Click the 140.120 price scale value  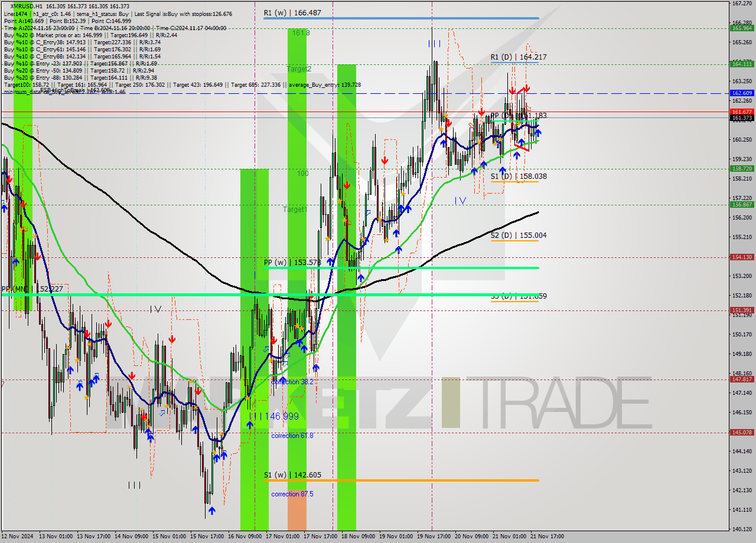[742, 529]
